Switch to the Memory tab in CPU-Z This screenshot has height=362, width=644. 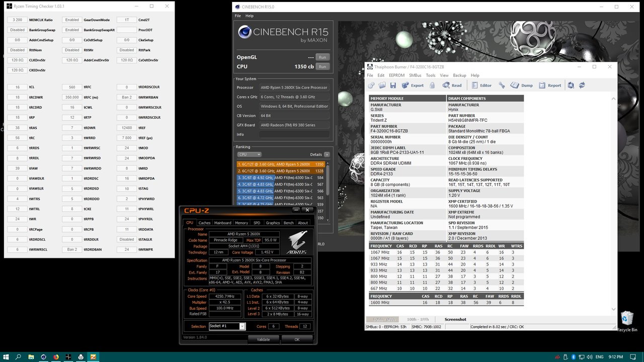coord(242,223)
